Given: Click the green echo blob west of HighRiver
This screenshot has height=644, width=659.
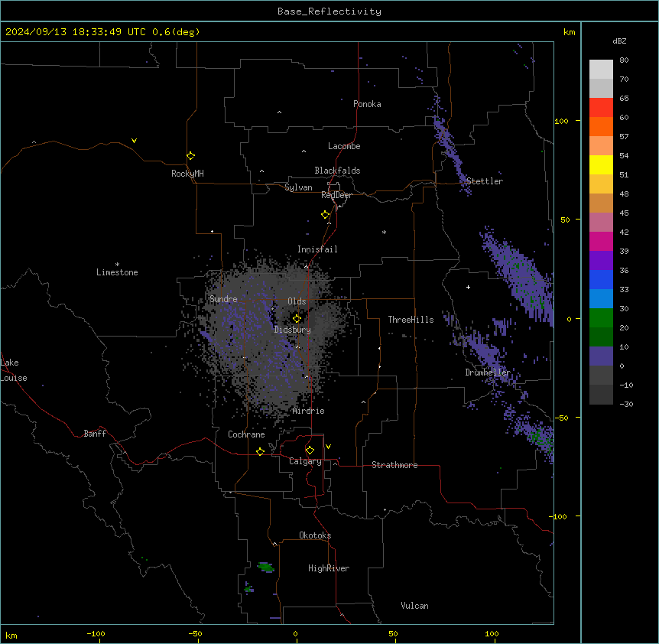Looking at the screenshot, I should pos(265,567).
